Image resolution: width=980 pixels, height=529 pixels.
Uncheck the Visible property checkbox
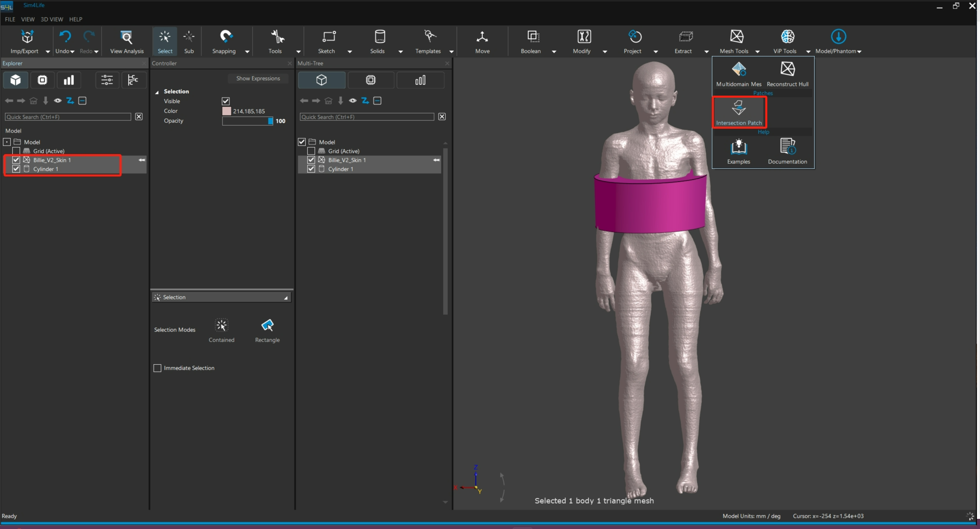click(226, 101)
